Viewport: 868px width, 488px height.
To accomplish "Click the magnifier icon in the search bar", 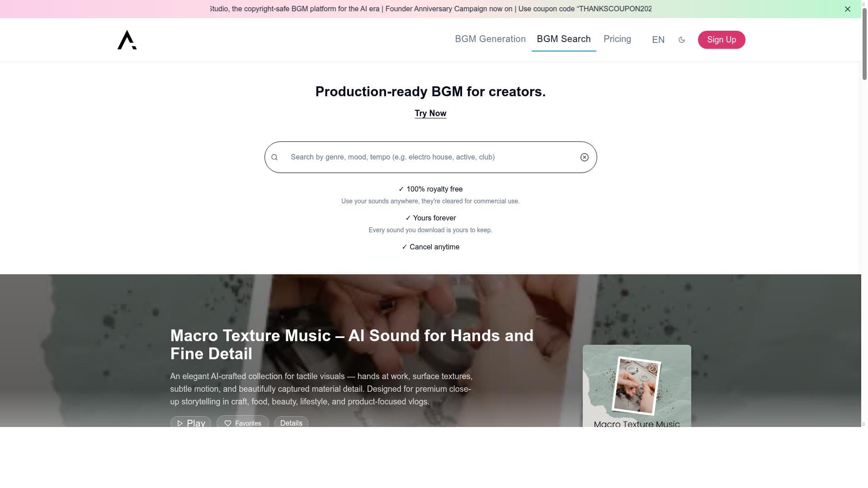I will coord(274,157).
